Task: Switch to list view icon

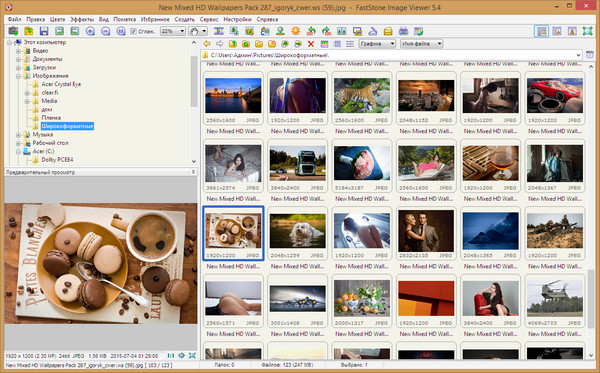Action: tap(337, 44)
